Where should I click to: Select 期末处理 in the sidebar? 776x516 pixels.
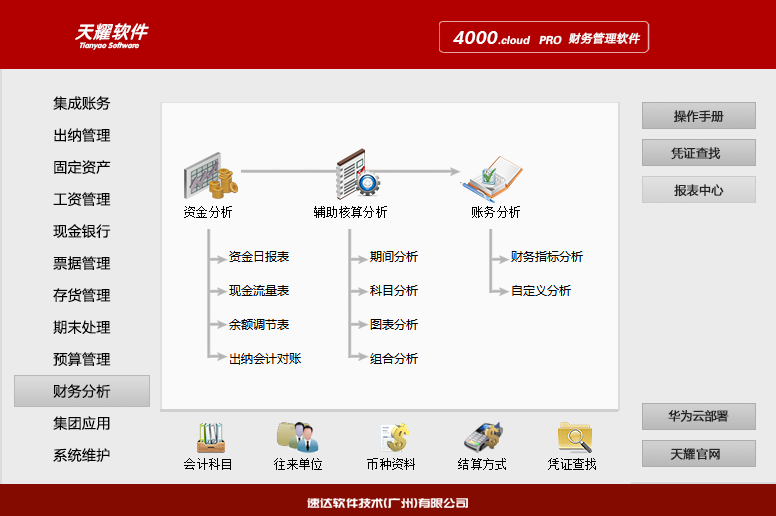tap(82, 327)
